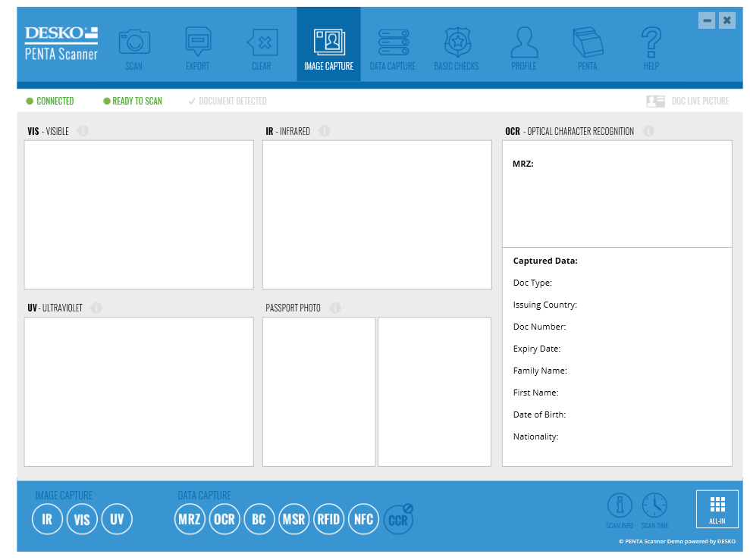Toggle IR image capture mode
750x560 pixels.
point(47,519)
